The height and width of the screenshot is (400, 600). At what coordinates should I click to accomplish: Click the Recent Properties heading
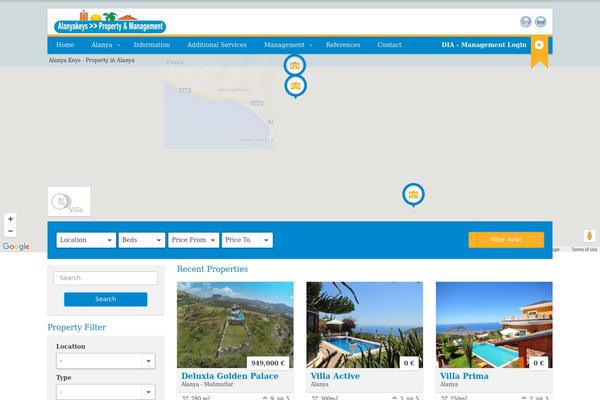point(212,269)
